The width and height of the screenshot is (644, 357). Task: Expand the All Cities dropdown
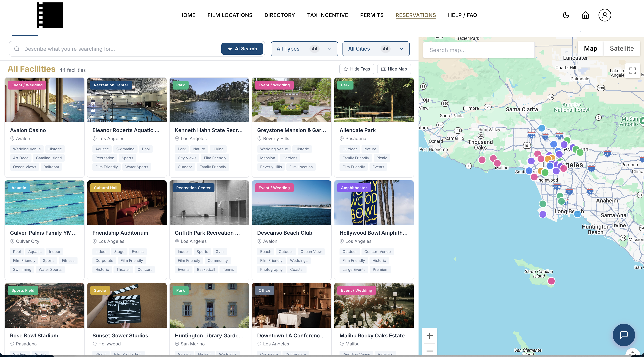(376, 49)
